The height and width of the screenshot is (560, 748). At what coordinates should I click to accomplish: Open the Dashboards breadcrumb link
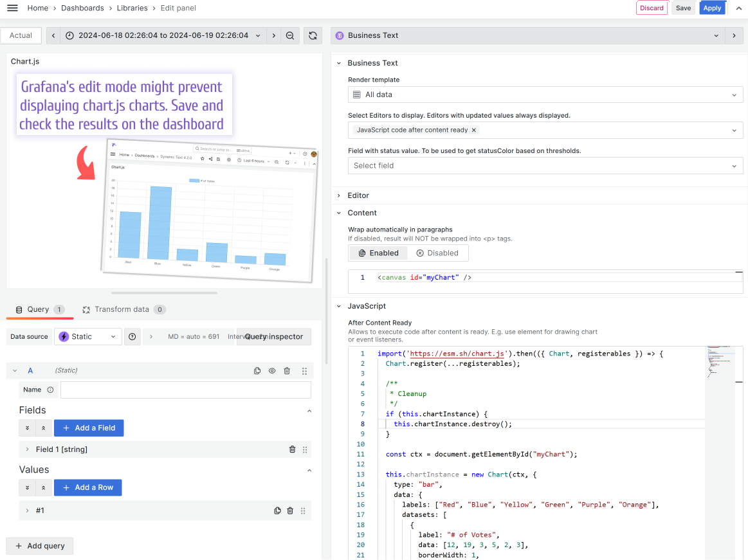click(x=82, y=8)
